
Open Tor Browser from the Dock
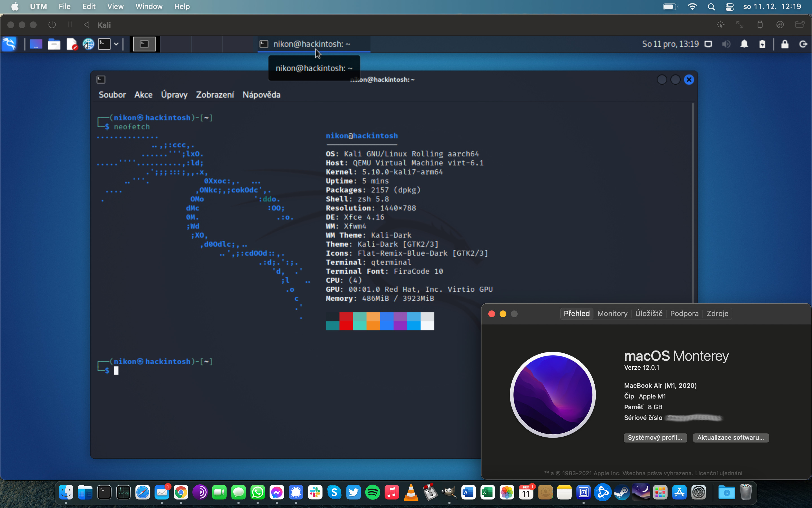(x=200, y=492)
